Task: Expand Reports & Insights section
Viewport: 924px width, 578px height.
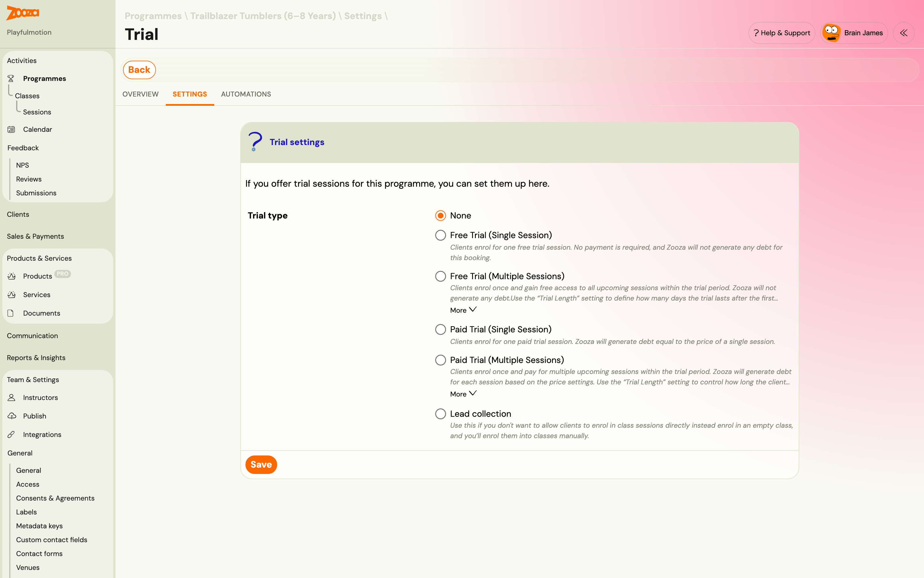Action: (36, 358)
